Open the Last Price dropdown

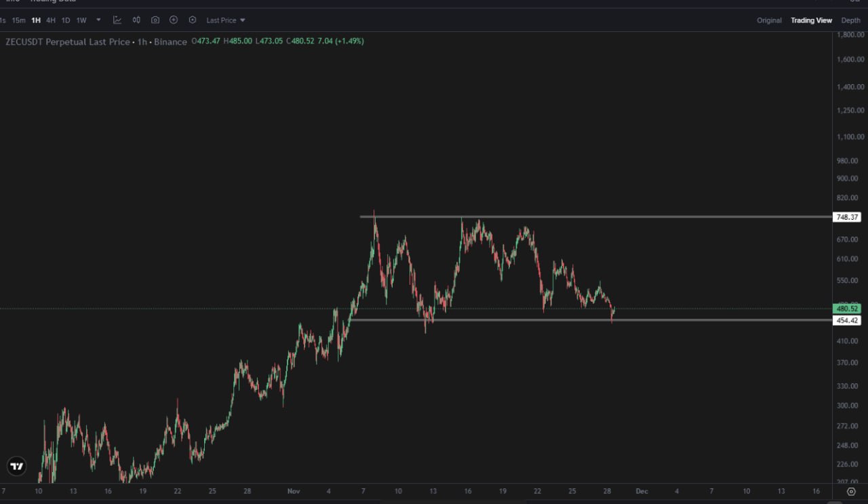(x=226, y=20)
